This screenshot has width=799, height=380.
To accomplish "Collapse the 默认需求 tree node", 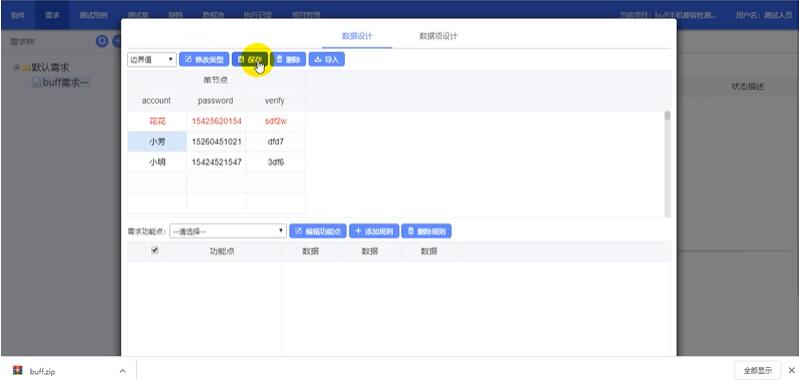I will 17,68.
